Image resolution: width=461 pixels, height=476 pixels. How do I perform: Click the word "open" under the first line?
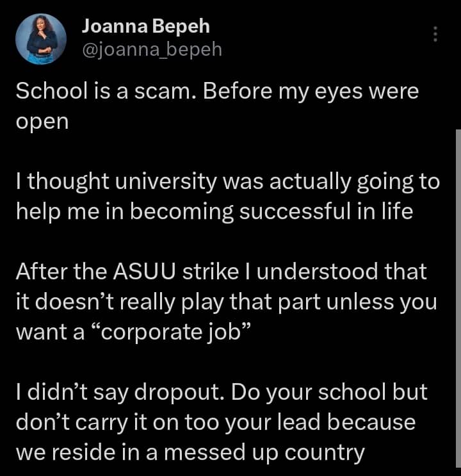pyautogui.click(x=41, y=122)
